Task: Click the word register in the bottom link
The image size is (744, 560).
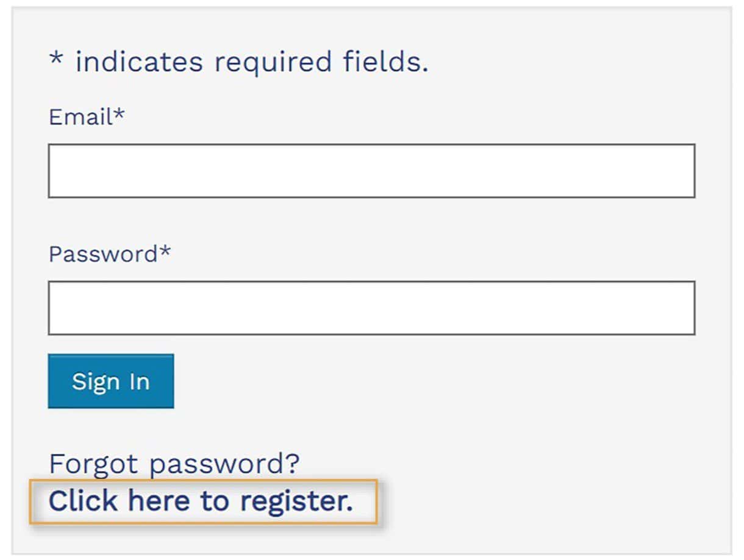Action: click(x=296, y=502)
